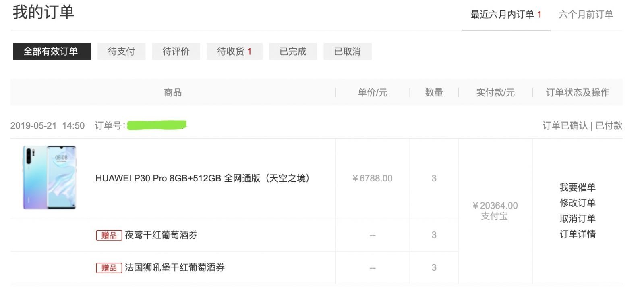Screen dimensions: 644x294
Task: Open the HUAWEI P30 Pro product thumbnail
Action: [x=50, y=177]
